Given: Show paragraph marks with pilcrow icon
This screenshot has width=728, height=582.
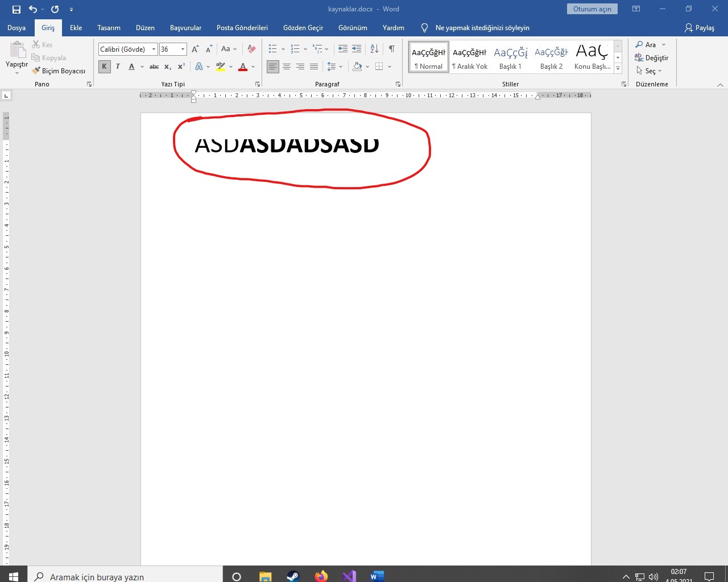Looking at the screenshot, I should pyautogui.click(x=391, y=49).
